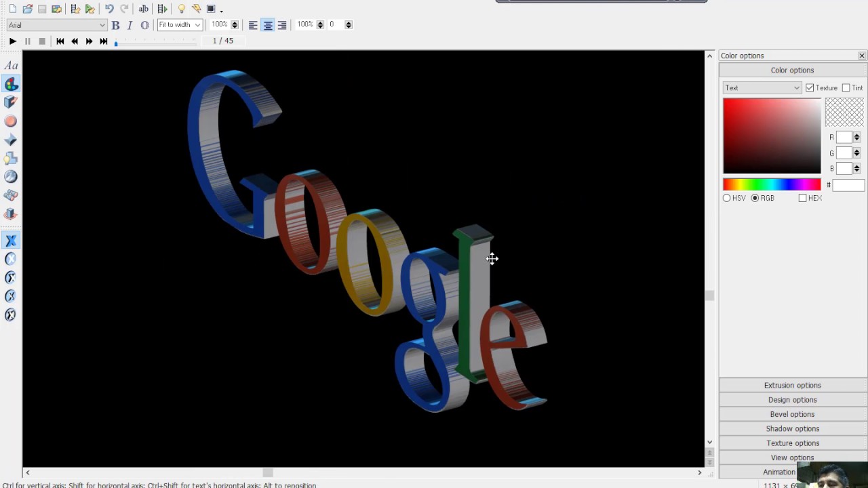Select the View options binoculars icon
The height and width of the screenshot is (488, 868).
(11, 195)
